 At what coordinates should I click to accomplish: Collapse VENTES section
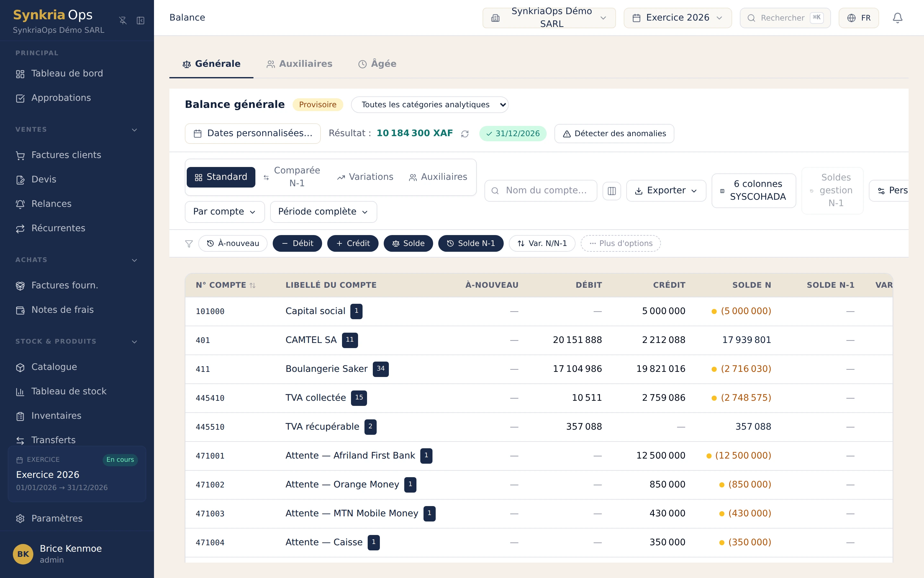[134, 130]
